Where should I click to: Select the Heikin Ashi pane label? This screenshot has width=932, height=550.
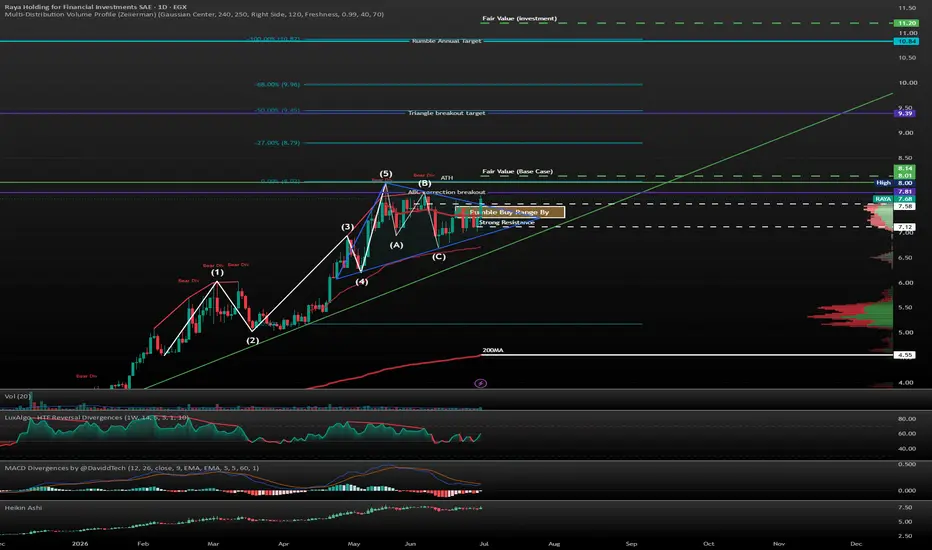(23, 508)
